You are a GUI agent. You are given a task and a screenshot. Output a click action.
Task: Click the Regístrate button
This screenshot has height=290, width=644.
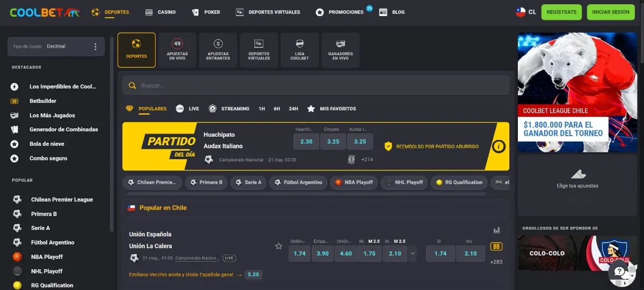561,12
